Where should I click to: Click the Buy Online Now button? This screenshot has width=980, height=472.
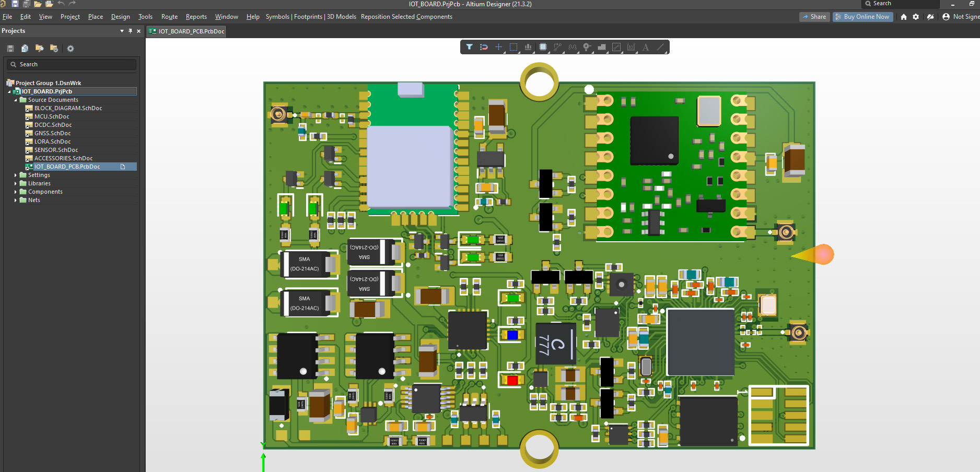click(x=862, y=17)
